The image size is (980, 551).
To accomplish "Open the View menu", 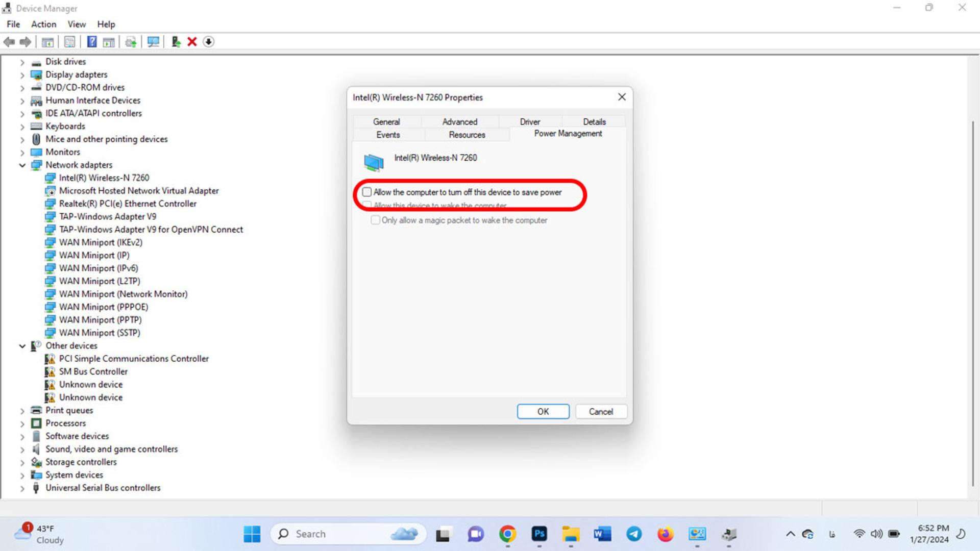I will (77, 24).
